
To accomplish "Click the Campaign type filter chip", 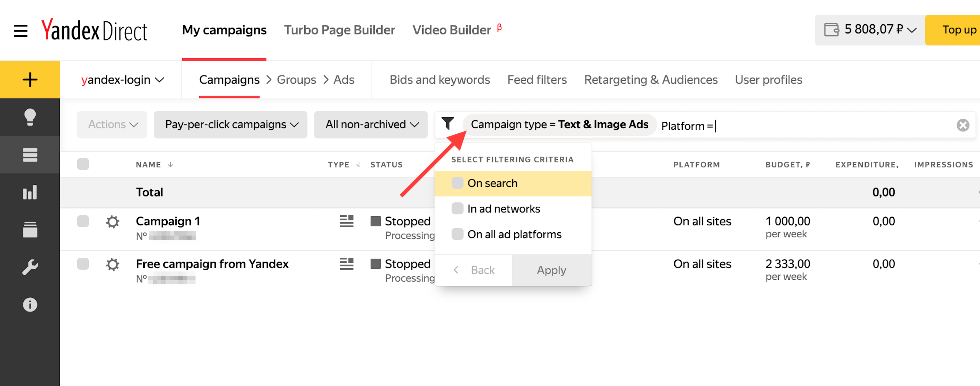I will coord(560,125).
